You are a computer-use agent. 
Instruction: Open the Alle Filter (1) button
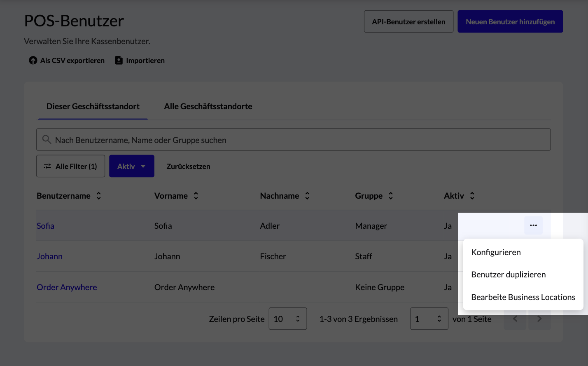point(70,166)
